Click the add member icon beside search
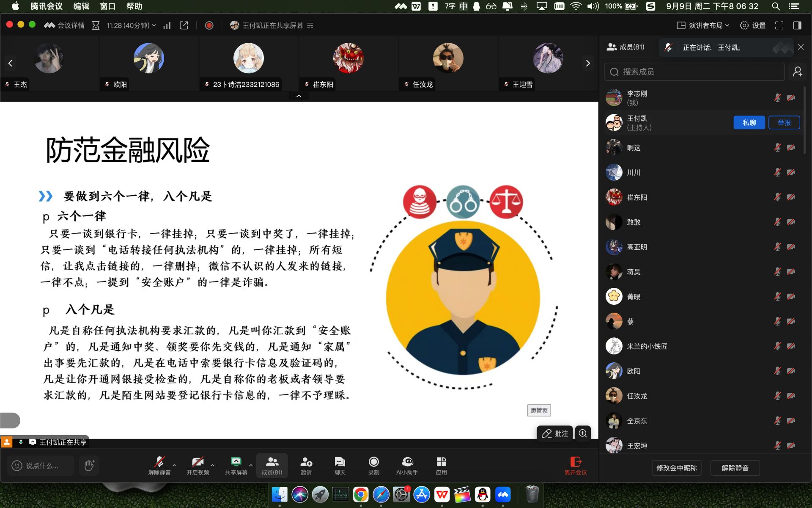 (x=798, y=72)
